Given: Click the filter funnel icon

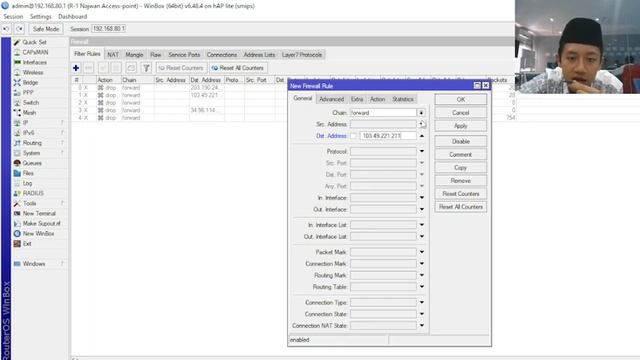Looking at the screenshot, I should coord(146,68).
